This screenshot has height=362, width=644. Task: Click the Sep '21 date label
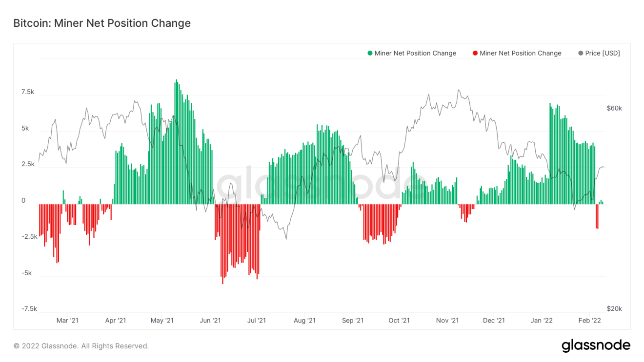(x=353, y=320)
